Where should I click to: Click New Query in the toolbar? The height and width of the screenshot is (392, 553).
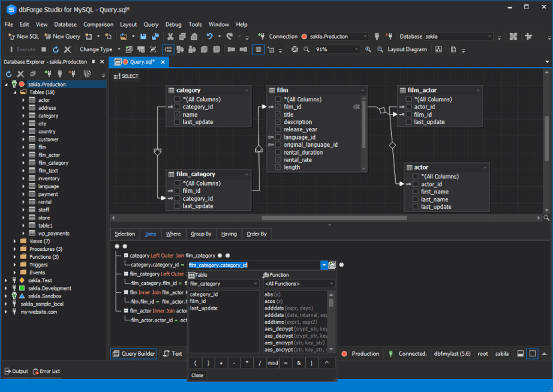(x=62, y=36)
